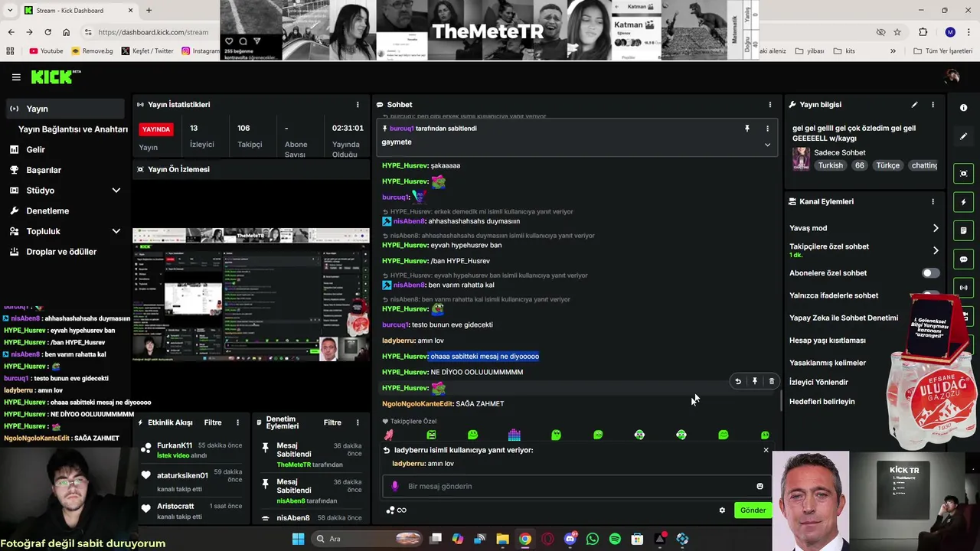
Task: Click the Turkish tag in Yayın bilgisi
Action: coord(830,165)
